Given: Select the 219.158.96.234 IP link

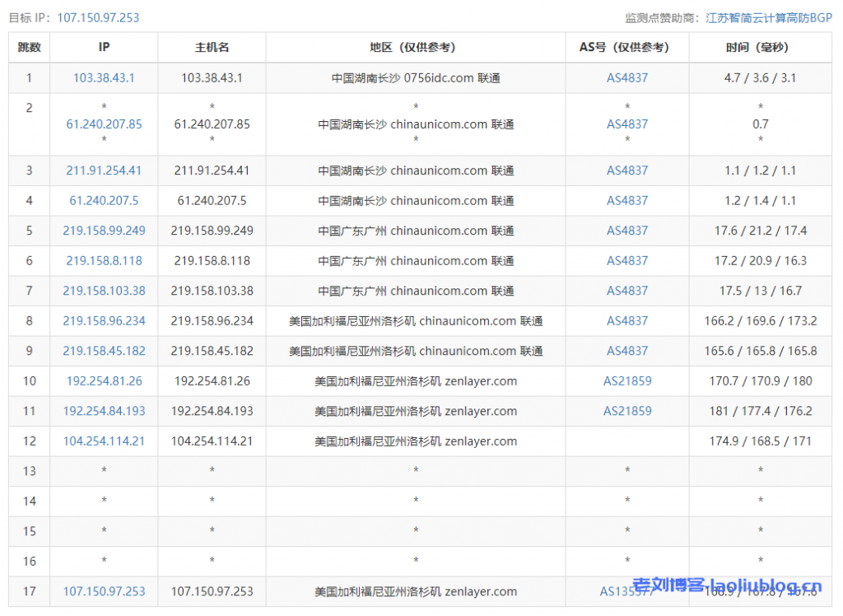Looking at the screenshot, I should (104, 321).
